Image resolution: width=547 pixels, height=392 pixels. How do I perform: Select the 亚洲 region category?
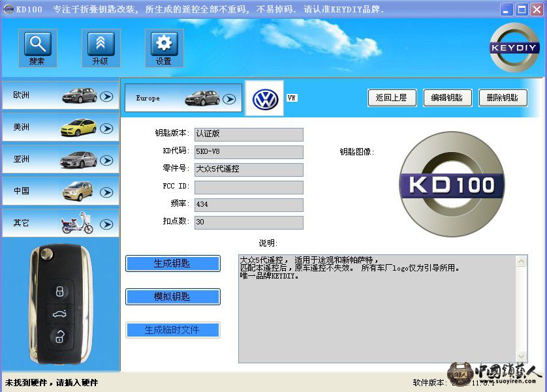point(61,160)
